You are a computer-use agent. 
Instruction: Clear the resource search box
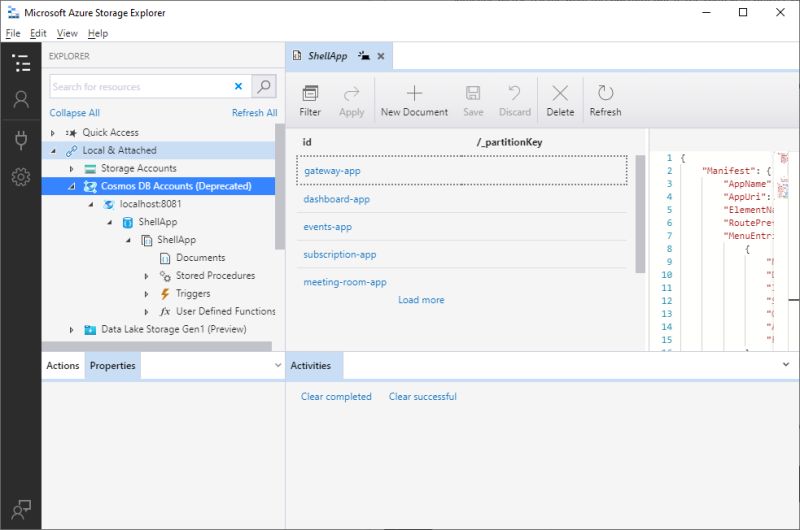238,86
